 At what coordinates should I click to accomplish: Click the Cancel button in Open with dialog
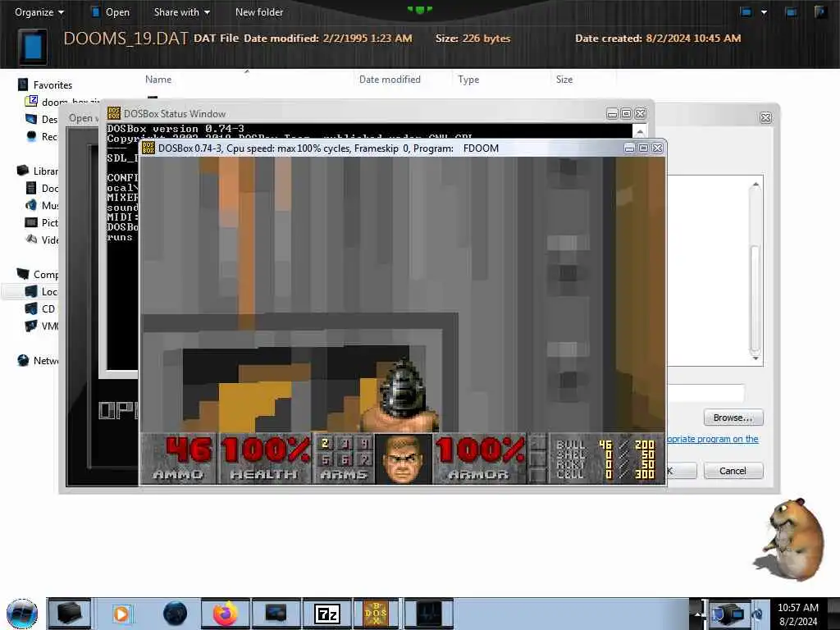tap(733, 471)
